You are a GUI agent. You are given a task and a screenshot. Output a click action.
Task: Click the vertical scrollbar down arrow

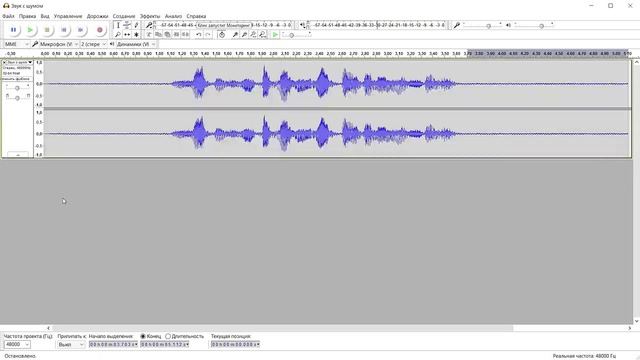[636, 321]
